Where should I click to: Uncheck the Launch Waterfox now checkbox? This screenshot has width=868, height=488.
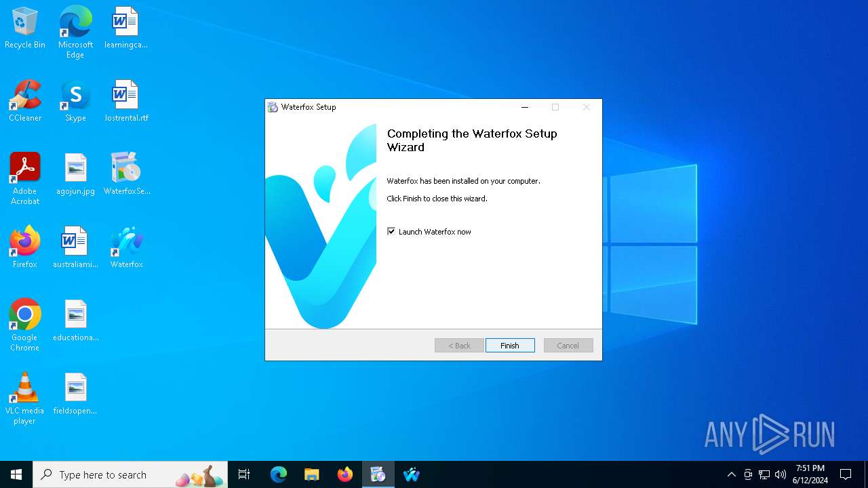point(391,232)
